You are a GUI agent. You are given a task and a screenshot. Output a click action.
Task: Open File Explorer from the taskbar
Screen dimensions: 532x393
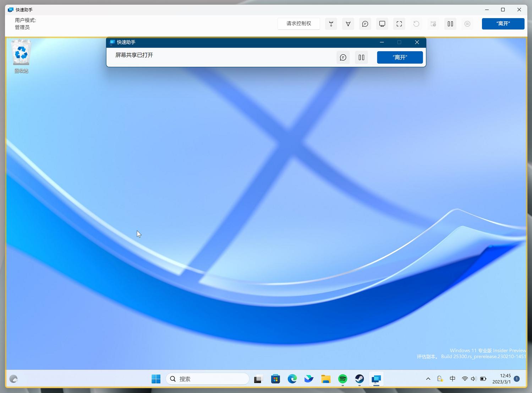point(326,379)
